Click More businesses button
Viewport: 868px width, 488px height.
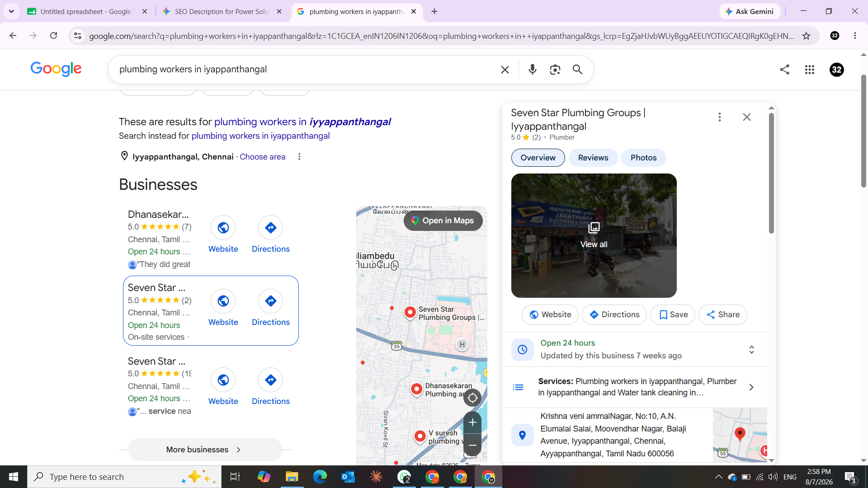[x=205, y=450]
